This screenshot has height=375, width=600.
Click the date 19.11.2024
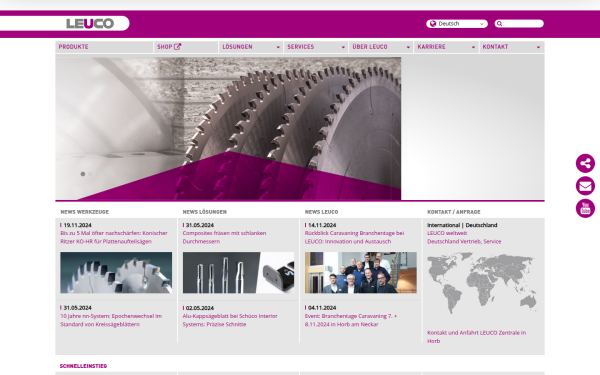pyautogui.click(x=77, y=225)
